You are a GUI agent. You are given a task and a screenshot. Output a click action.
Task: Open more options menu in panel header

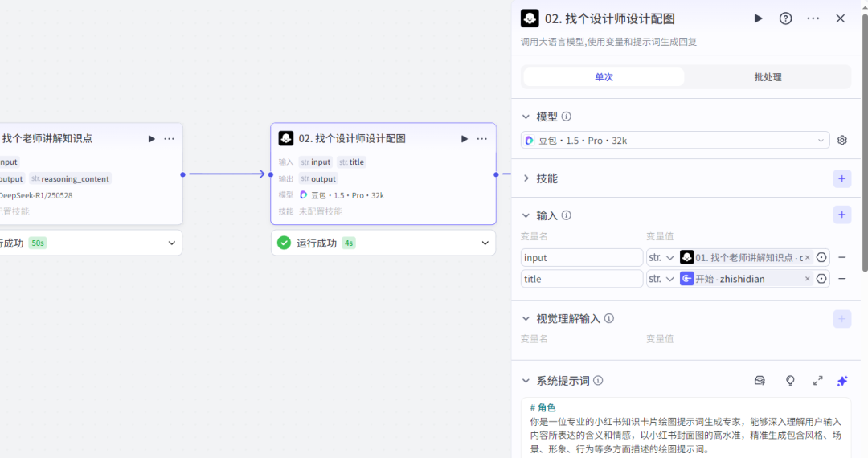813,18
